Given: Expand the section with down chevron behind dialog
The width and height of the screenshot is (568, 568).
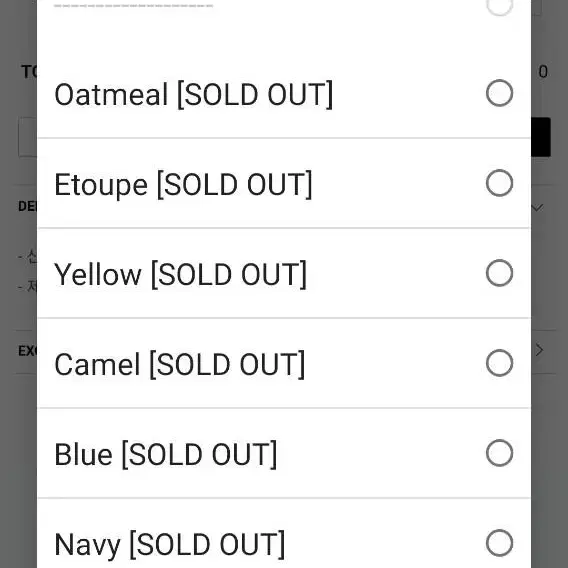Looking at the screenshot, I should [x=538, y=207].
